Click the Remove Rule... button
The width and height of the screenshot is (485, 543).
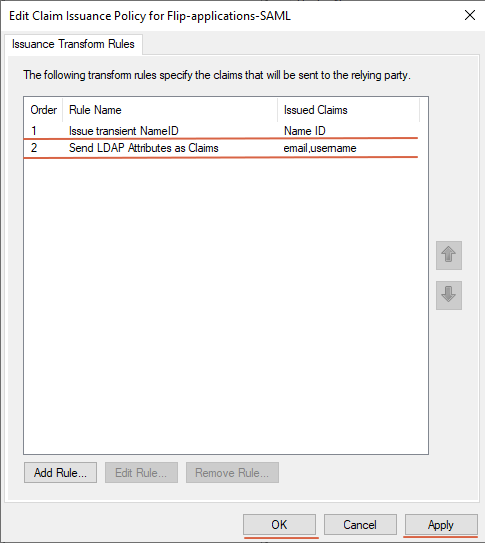[x=232, y=472]
